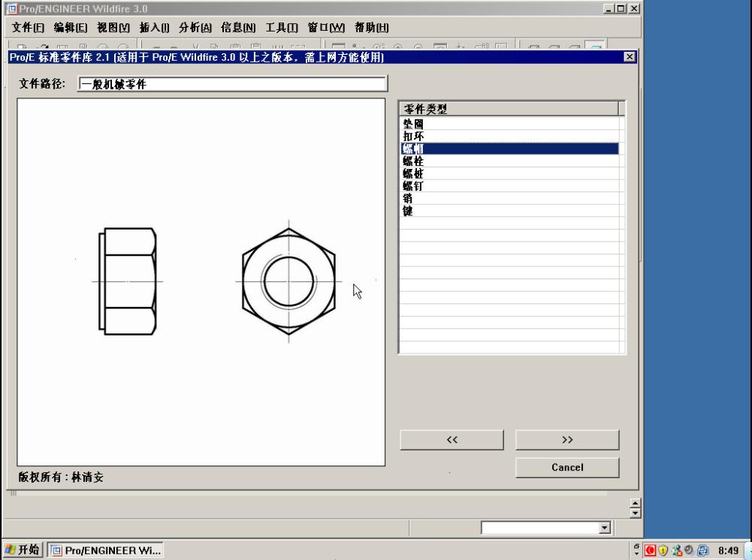
Task: Select 螺钉 in the part type list
Action: (510, 186)
